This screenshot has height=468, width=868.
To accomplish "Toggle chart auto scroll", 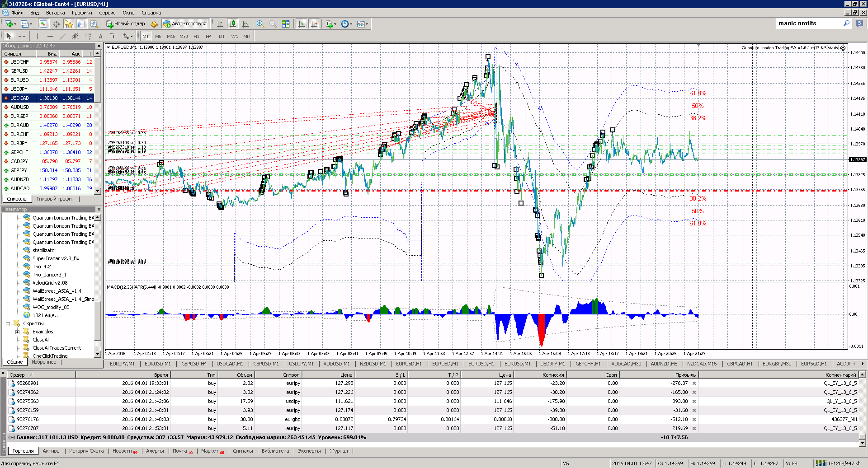I will (302, 24).
